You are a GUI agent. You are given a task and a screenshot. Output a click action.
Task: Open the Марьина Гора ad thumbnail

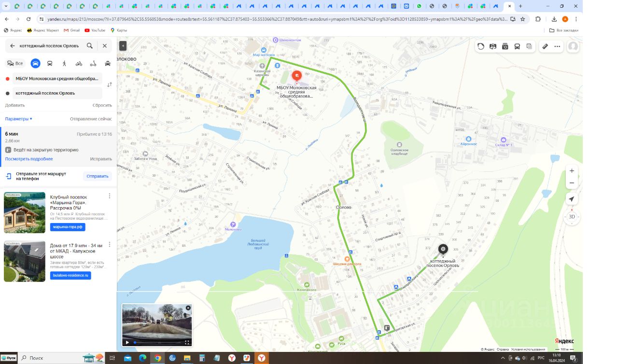click(25, 212)
